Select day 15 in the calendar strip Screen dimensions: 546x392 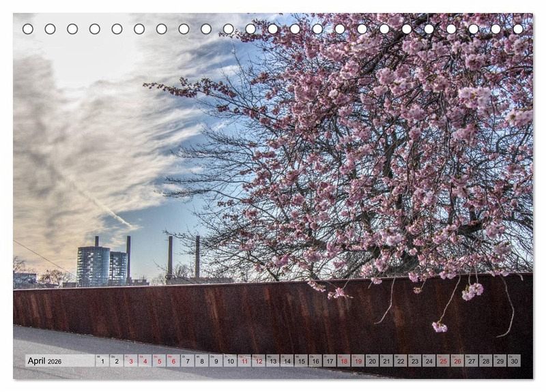coord(301,361)
